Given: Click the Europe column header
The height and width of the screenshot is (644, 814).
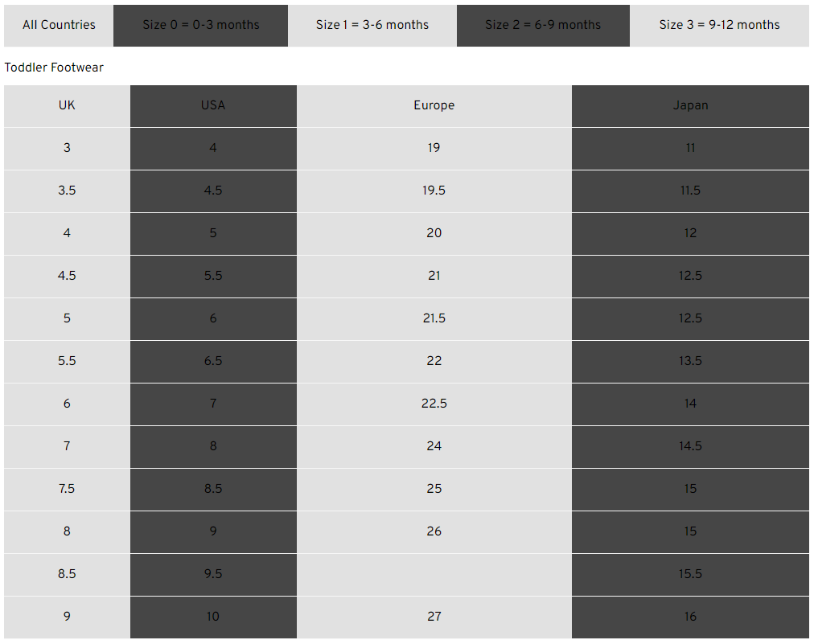Looking at the screenshot, I should click(x=434, y=106).
